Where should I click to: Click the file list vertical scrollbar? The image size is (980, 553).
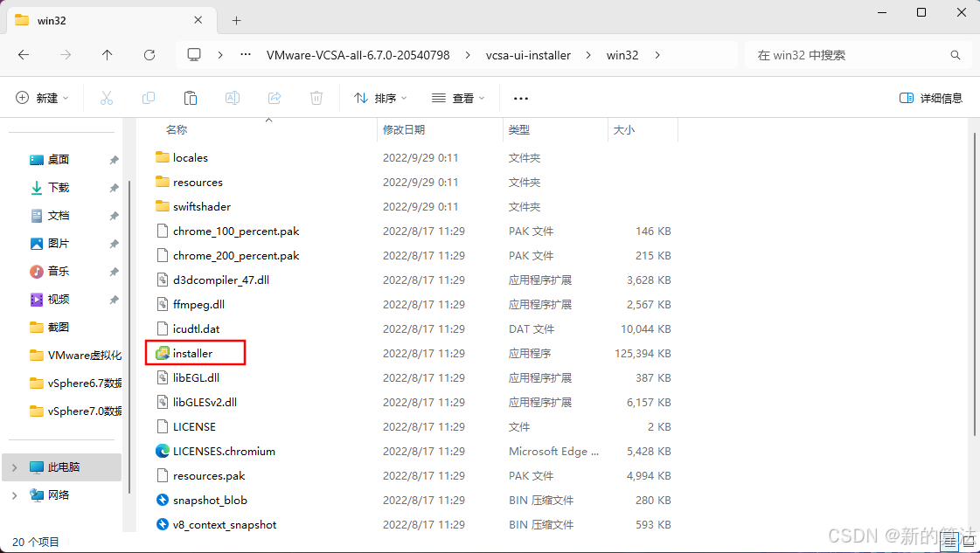point(975,284)
